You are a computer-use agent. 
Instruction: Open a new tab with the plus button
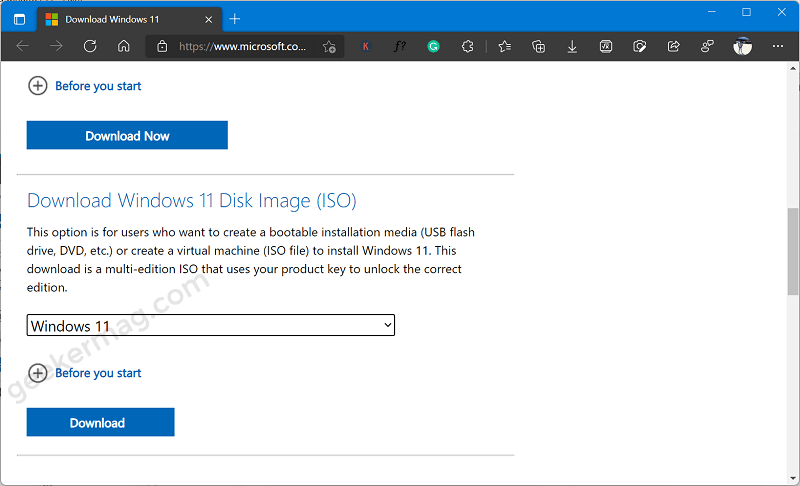(x=235, y=19)
